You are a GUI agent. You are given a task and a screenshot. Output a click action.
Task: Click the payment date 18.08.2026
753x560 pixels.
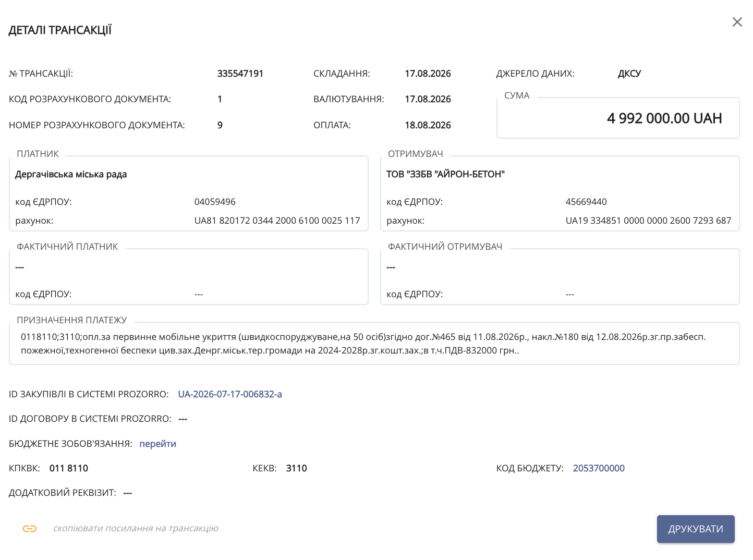[x=428, y=125]
